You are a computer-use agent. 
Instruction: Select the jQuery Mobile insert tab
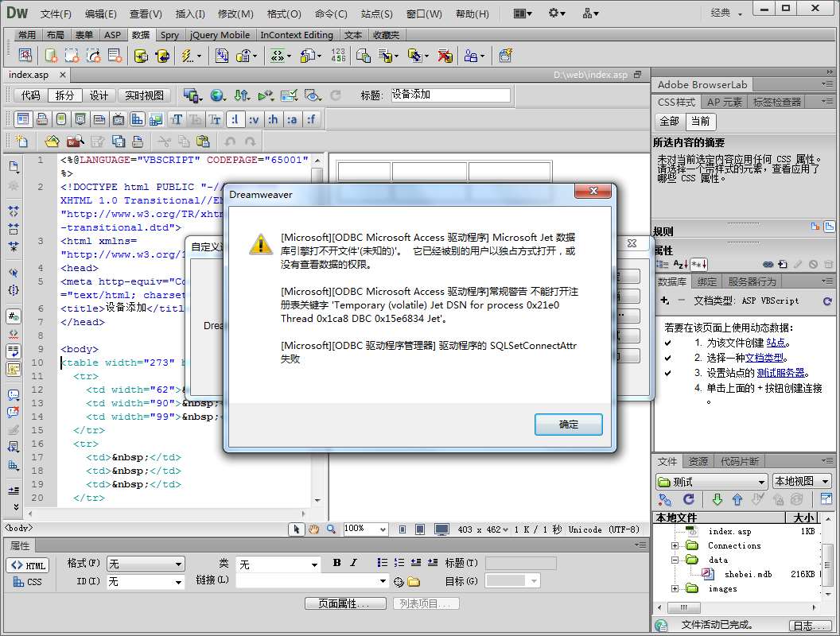tap(220, 35)
